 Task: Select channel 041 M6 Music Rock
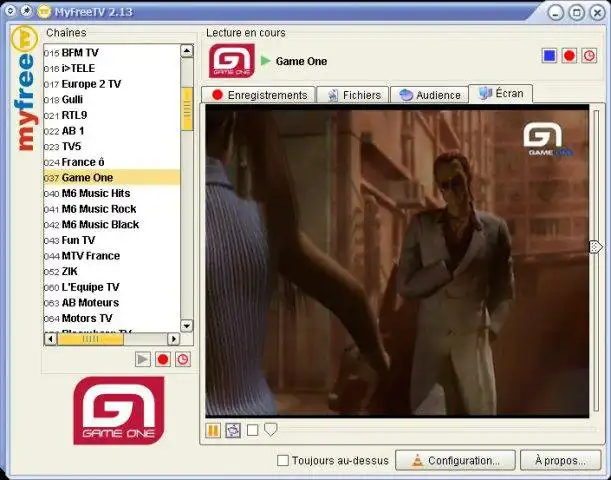111,209
